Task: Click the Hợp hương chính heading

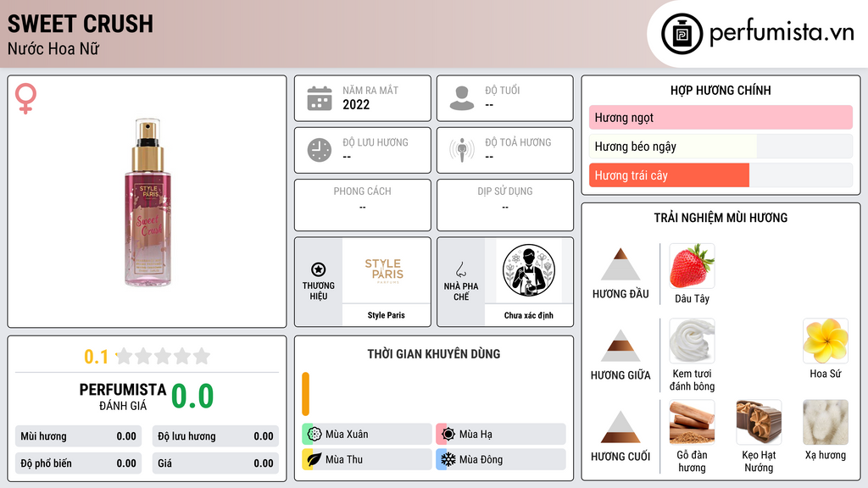Action: (x=721, y=90)
